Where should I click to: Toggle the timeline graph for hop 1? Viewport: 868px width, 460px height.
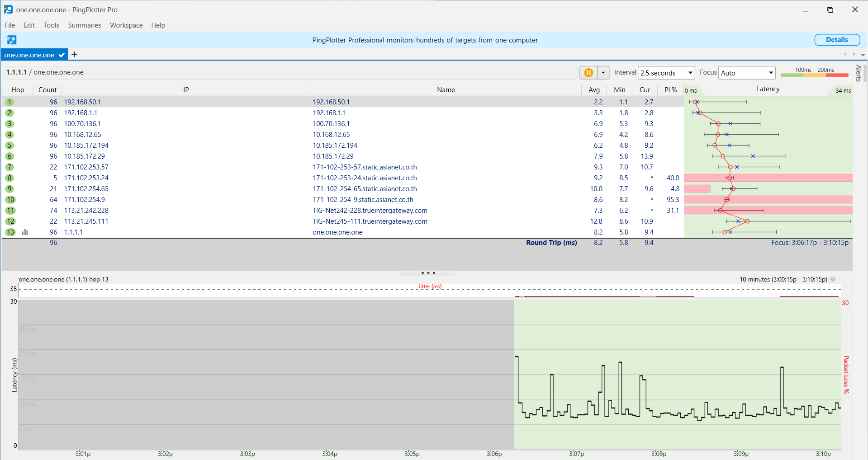tap(9, 102)
